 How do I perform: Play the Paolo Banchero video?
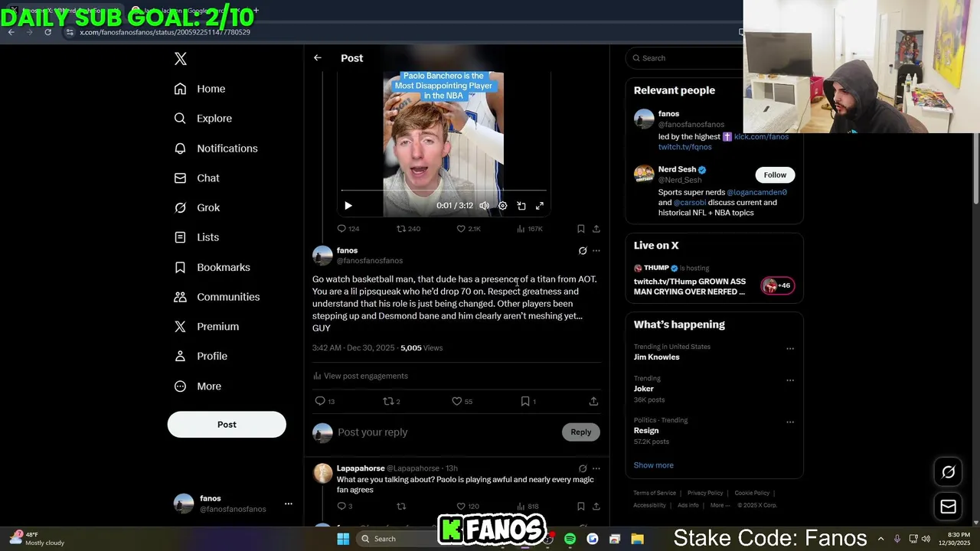(348, 206)
